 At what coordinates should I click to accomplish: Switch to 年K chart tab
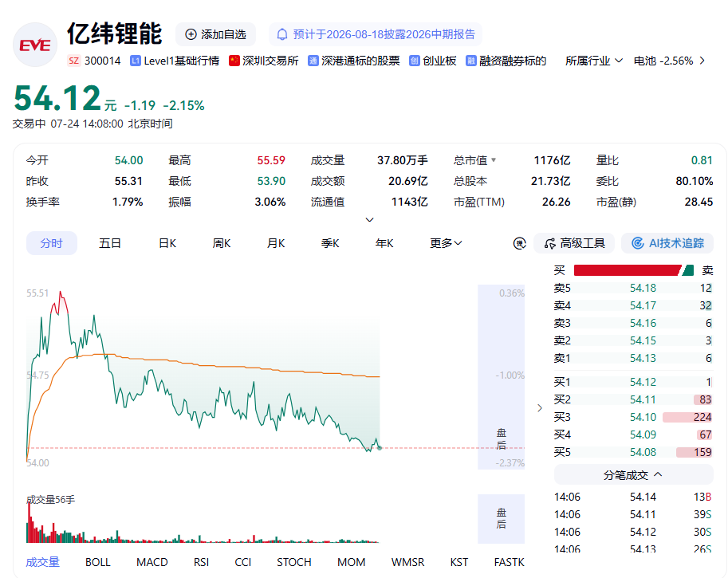click(384, 243)
